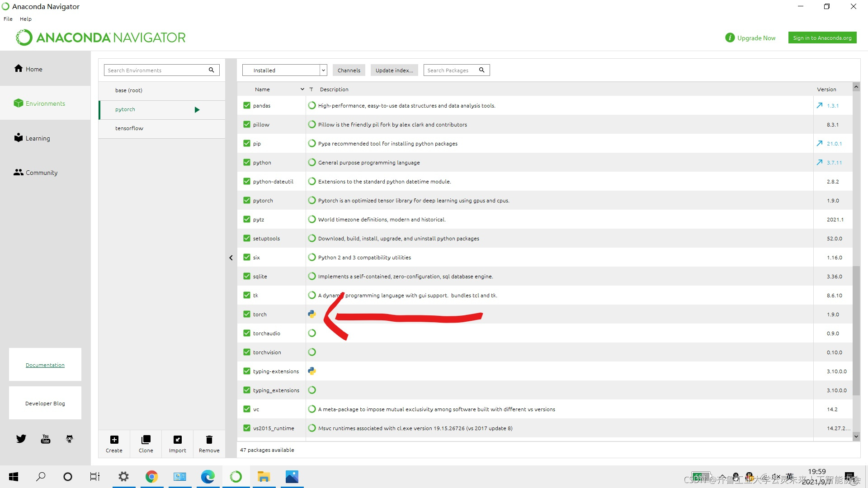Click the Channels button

point(349,70)
